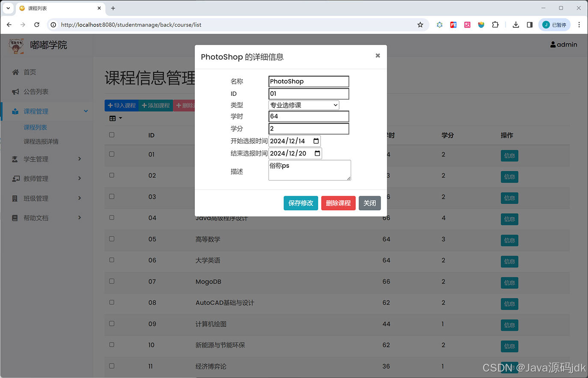Expand the 学生管理 menu arrow
The width and height of the screenshot is (588, 378).
pos(80,159)
